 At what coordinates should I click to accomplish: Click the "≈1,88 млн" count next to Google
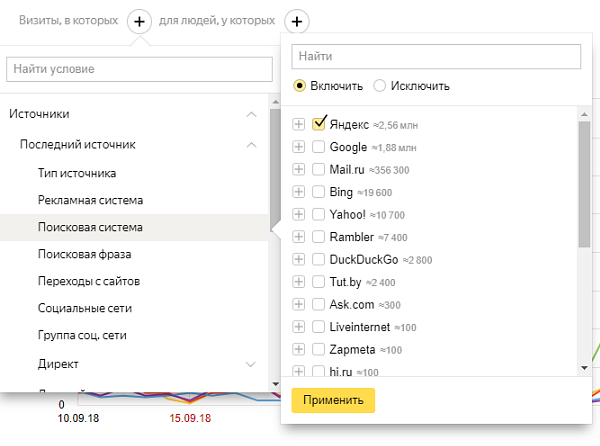point(394,148)
